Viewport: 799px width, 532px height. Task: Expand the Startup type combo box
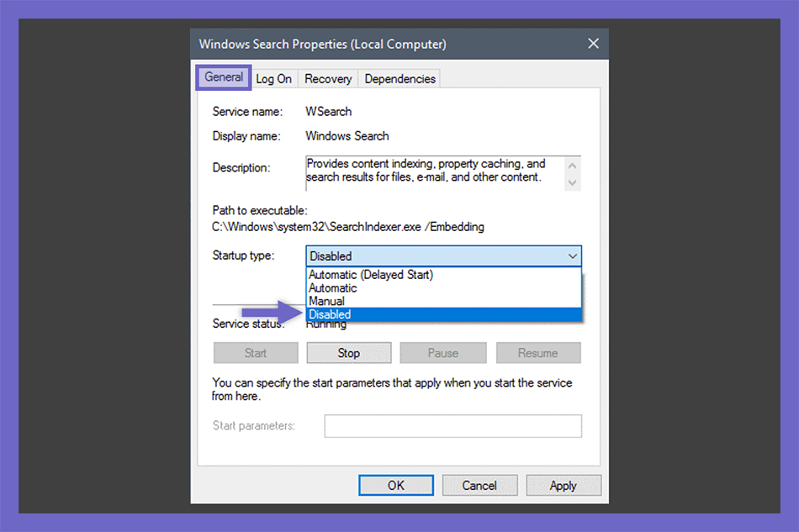click(x=443, y=256)
